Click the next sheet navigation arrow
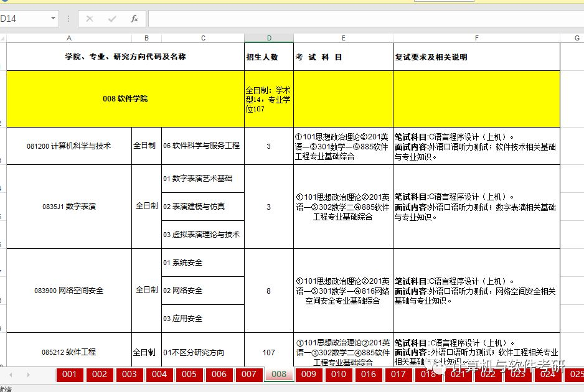The image size is (584, 392). (28, 375)
